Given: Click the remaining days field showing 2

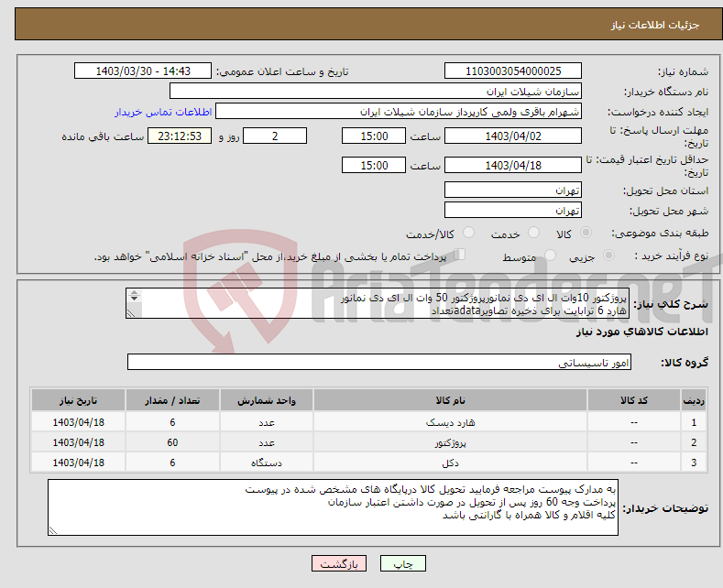Looking at the screenshot, I should (x=275, y=136).
